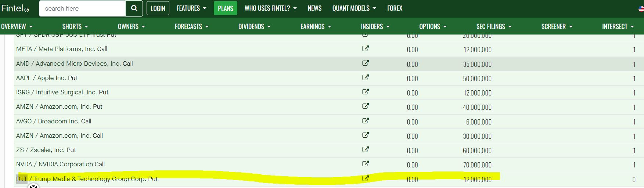Focus the 'search here' input field
644x188 pixels.
click(x=82, y=8)
